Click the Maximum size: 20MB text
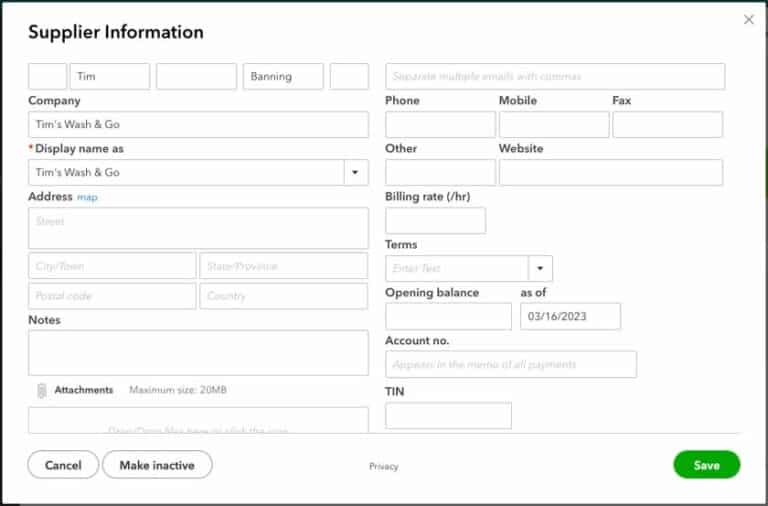The image size is (768, 506). 178,390
